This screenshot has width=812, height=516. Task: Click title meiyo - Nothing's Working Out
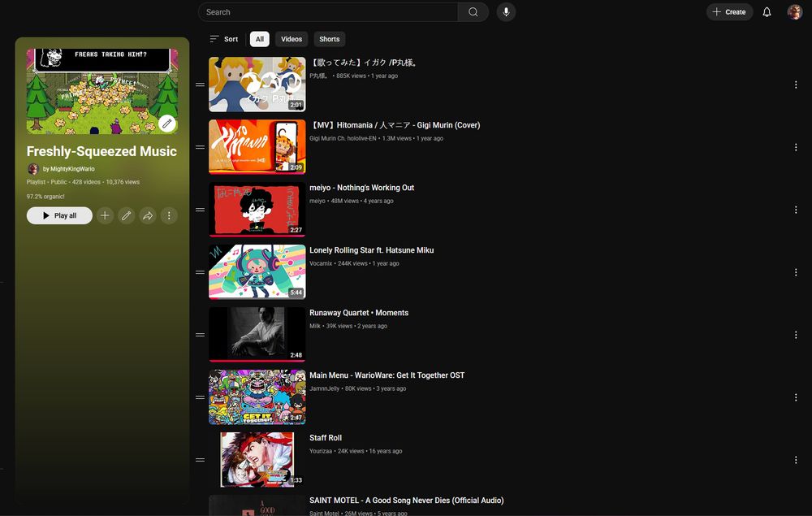pyautogui.click(x=361, y=188)
